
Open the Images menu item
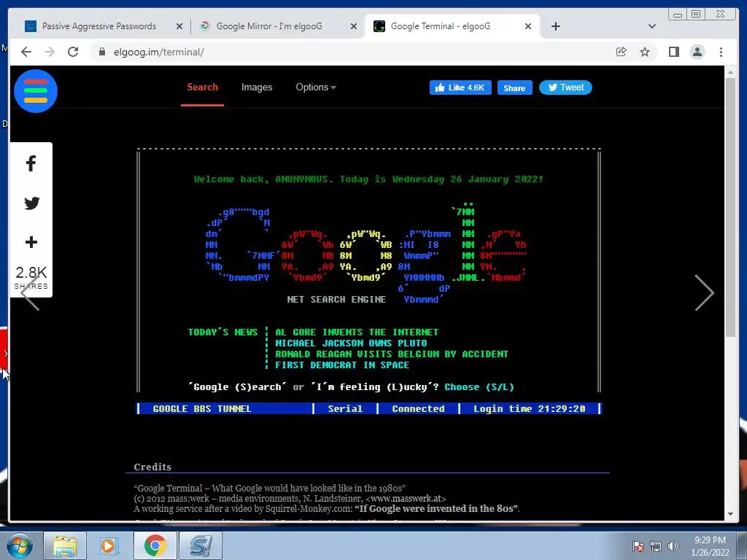click(x=257, y=87)
